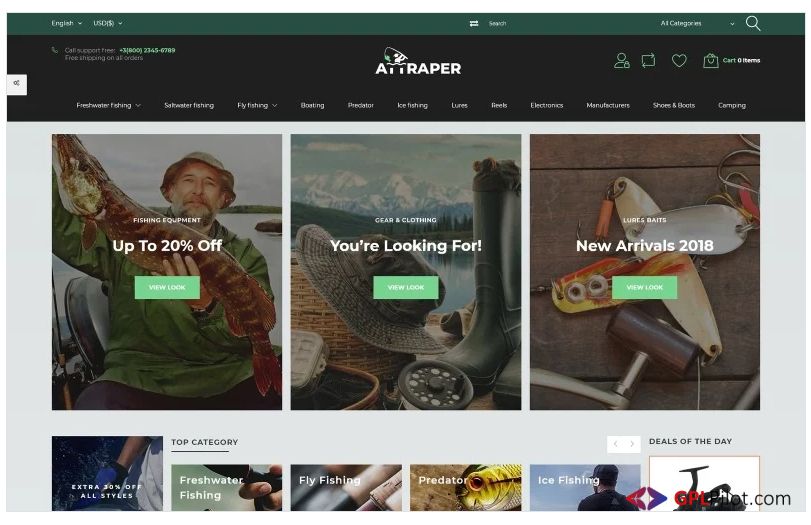Click View Look on Up To 20% Off banner
Image resolution: width=811 pixels, height=525 pixels.
167,288
